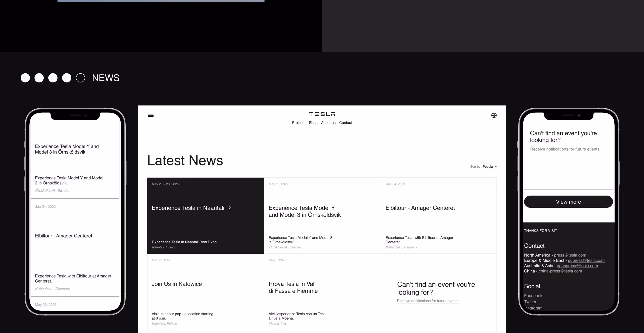Click Experience Tesla Model Y title on left phone
644x333 pixels.
[67, 149]
